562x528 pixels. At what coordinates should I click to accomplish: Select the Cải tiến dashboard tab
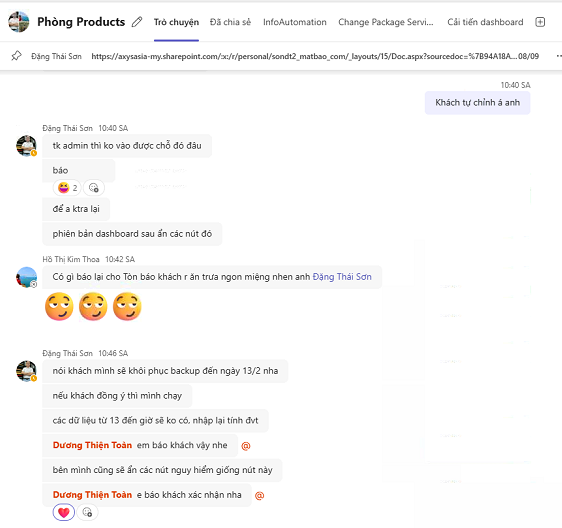tap(485, 22)
